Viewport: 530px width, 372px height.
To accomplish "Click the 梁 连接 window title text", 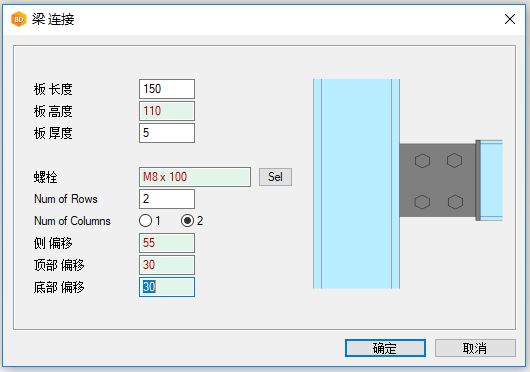I will (53, 19).
